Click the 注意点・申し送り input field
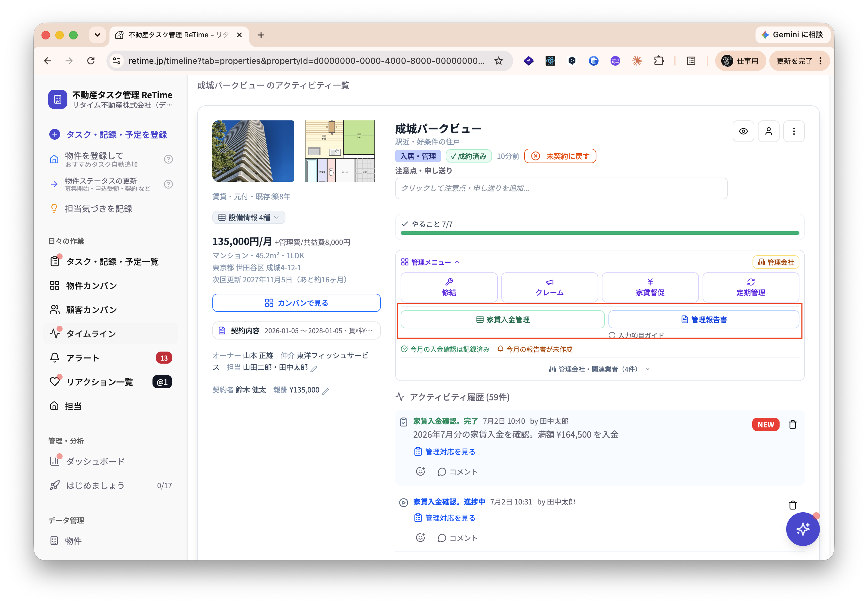The height and width of the screenshot is (605, 868). pos(561,188)
